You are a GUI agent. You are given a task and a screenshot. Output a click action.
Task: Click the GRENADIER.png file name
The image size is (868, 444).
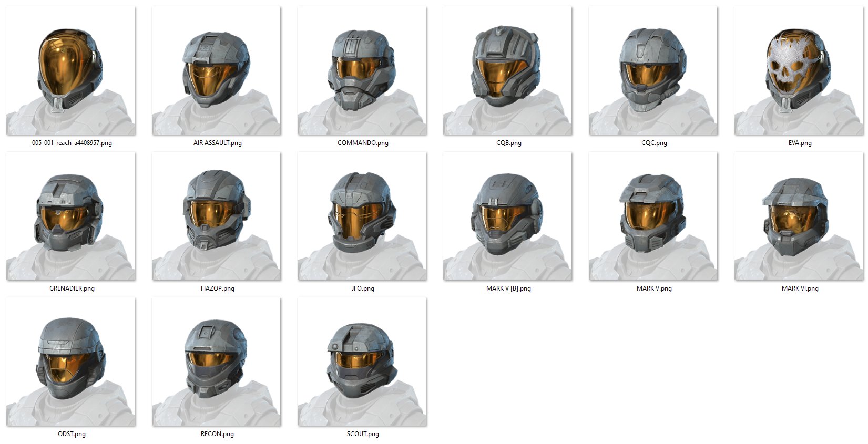point(72,288)
